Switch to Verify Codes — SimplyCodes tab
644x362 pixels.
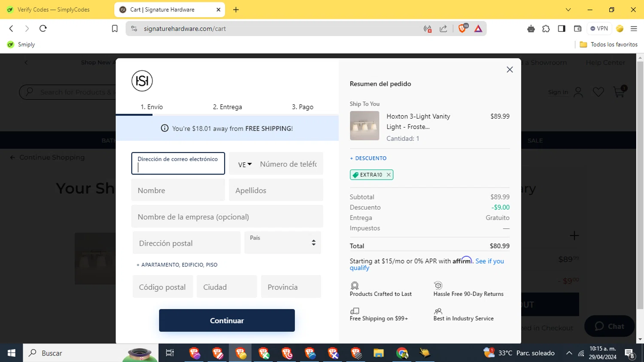point(54,9)
